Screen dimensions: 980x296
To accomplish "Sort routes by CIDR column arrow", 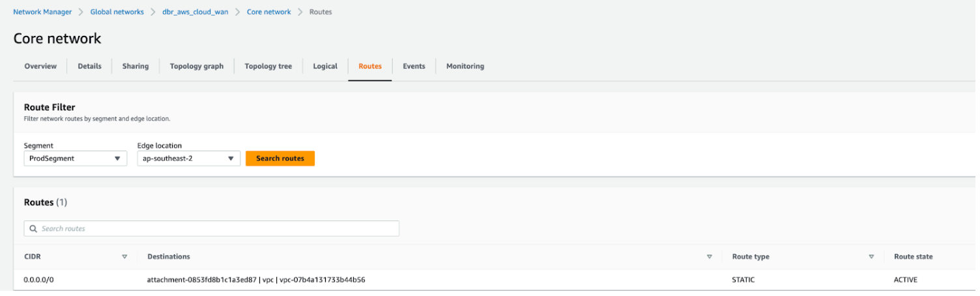I will [124, 257].
